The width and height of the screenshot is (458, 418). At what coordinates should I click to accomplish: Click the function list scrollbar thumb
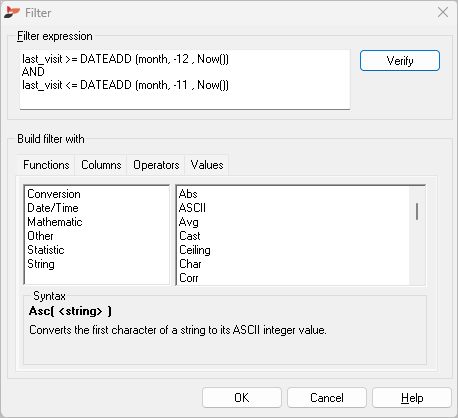pos(417,211)
